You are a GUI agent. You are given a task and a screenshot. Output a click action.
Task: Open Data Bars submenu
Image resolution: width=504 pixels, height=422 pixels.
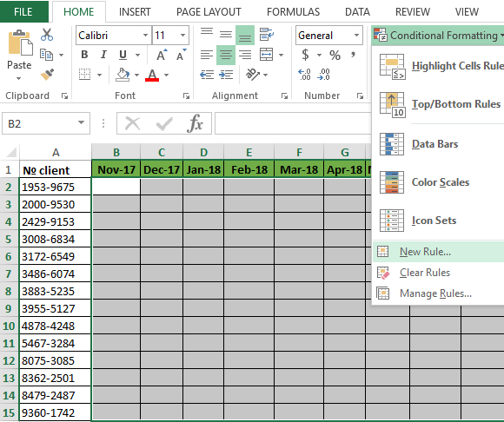439,144
